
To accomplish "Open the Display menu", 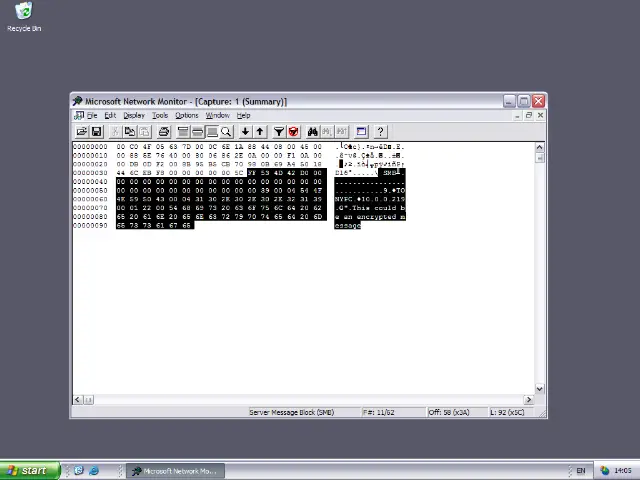I will pos(134,116).
